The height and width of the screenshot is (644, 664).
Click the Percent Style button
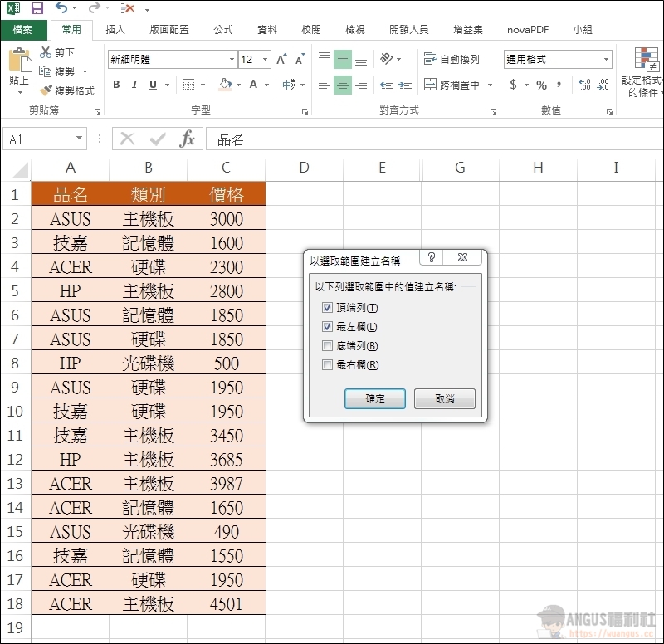pos(541,85)
